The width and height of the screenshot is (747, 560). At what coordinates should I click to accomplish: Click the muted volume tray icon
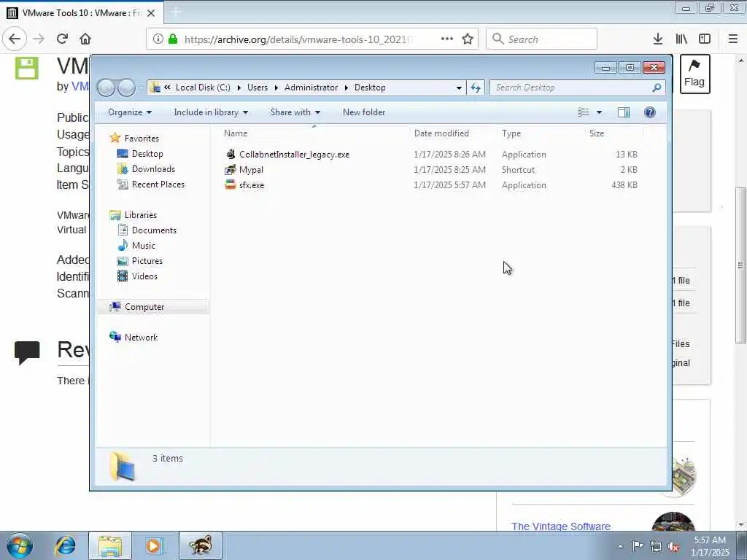(x=673, y=547)
